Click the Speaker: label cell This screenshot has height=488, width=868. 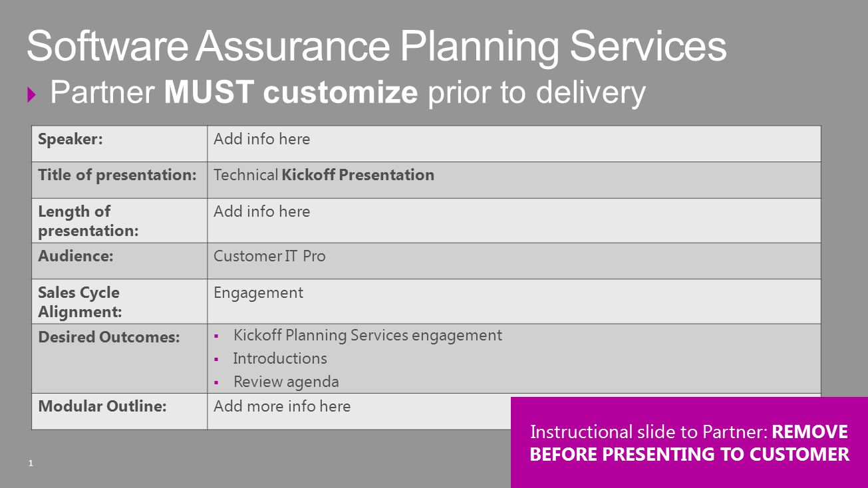(x=120, y=144)
